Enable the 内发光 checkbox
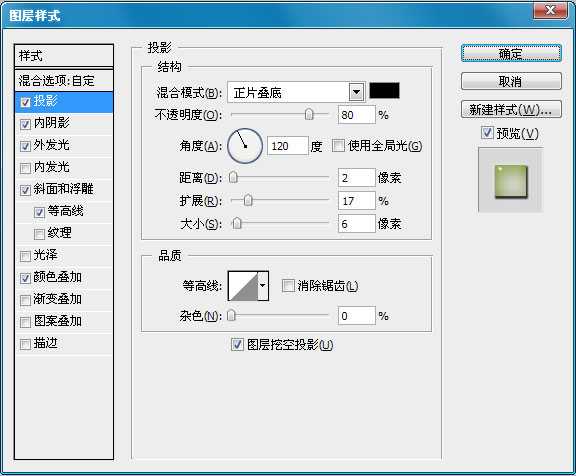This screenshot has height=476, width=576. (25, 168)
